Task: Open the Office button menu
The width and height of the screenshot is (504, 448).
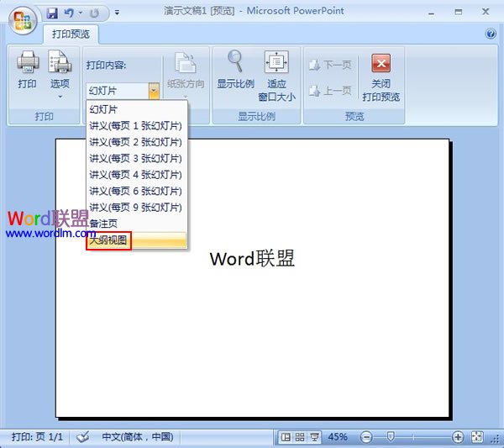Action: click(23, 20)
